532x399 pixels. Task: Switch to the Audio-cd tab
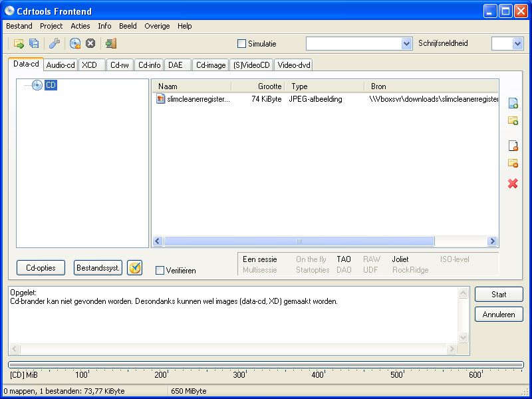click(60, 65)
